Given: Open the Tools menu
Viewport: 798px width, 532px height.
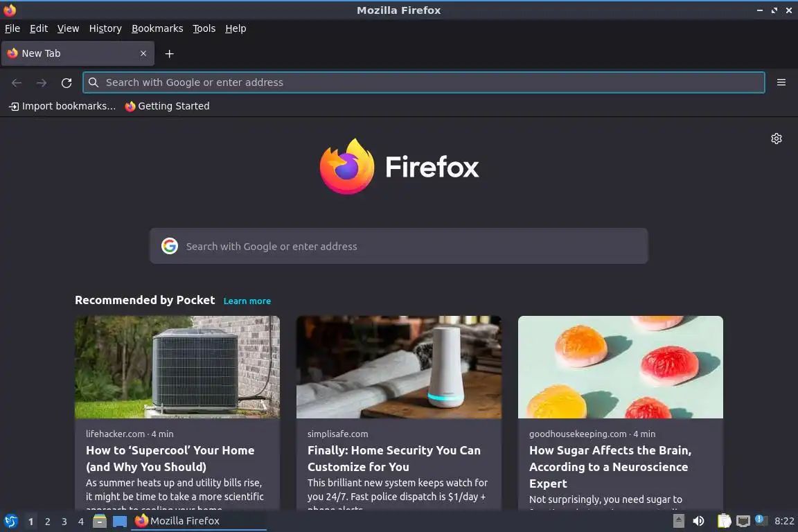Looking at the screenshot, I should pyautogui.click(x=204, y=28).
